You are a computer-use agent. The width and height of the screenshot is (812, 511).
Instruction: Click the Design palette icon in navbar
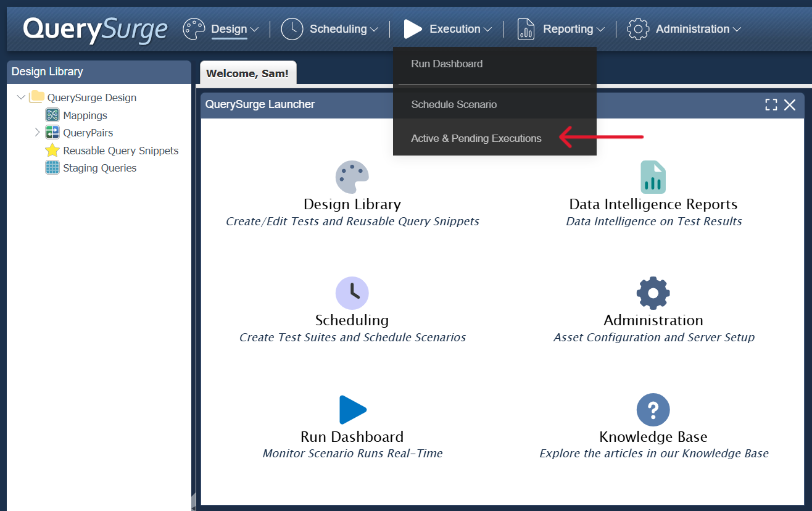(x=194, y=29)
